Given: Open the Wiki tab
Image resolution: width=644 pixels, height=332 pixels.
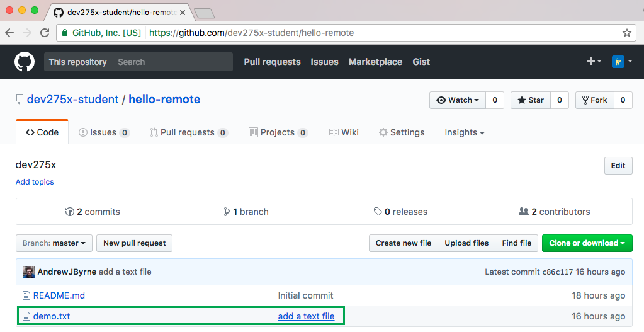Looking at the screenshot, I should click(344, 132).
